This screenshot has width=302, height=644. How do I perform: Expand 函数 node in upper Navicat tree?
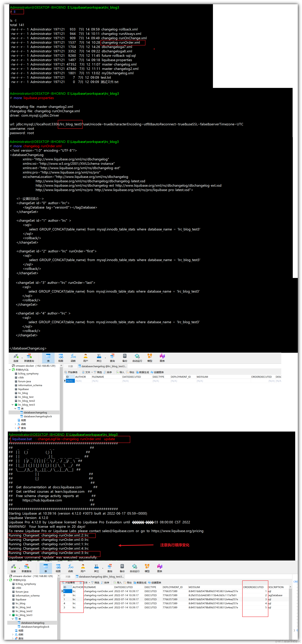[x=16, y=424]
